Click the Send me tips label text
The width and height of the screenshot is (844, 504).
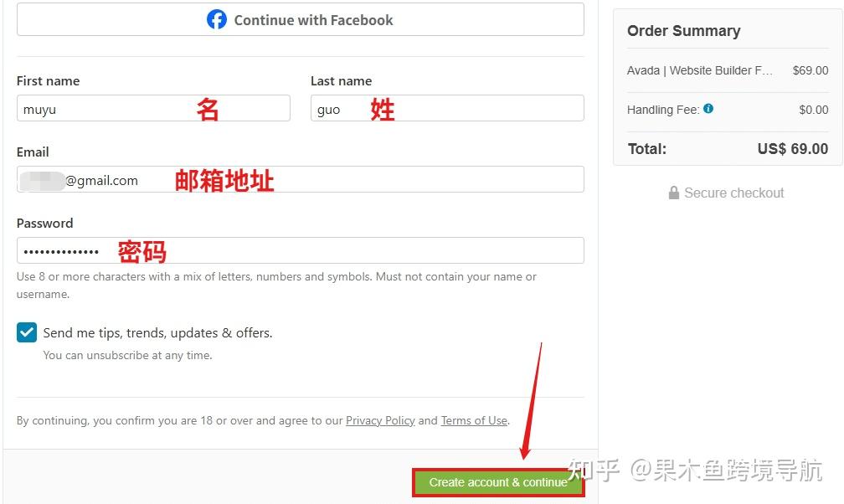click(157, 332)
